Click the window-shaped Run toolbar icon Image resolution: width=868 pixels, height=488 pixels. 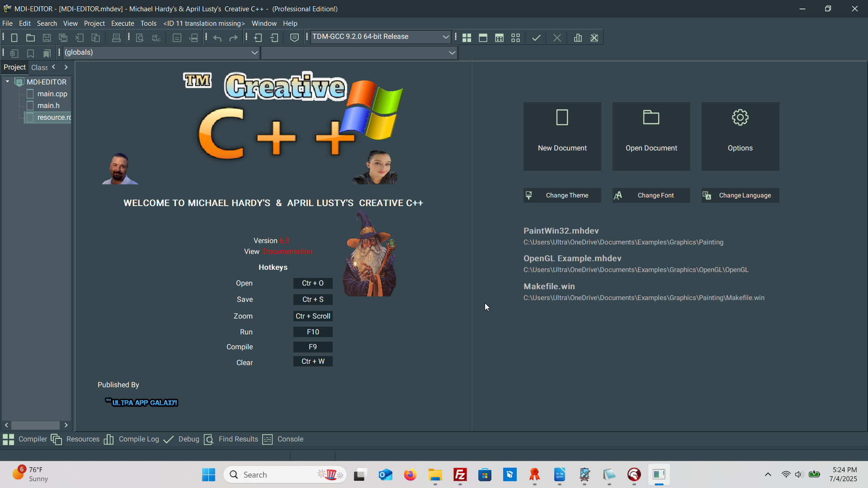(483, 38)
